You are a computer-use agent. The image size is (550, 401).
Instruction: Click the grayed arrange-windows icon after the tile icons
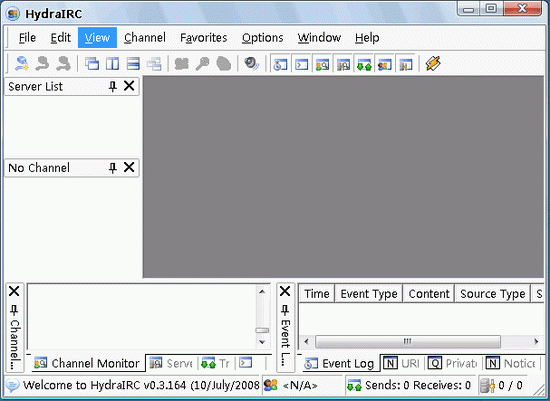(154, 64)
